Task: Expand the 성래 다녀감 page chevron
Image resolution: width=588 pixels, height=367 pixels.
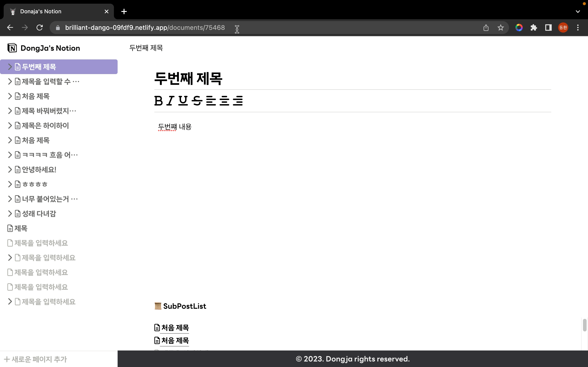Action: [10, 214]
